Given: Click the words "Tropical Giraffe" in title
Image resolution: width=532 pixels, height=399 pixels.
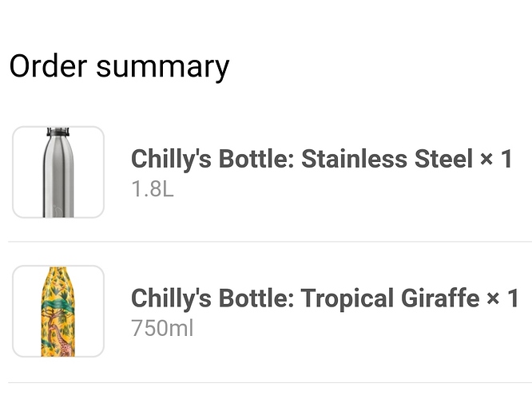Looking at the screenshot, I should [390, 298].
